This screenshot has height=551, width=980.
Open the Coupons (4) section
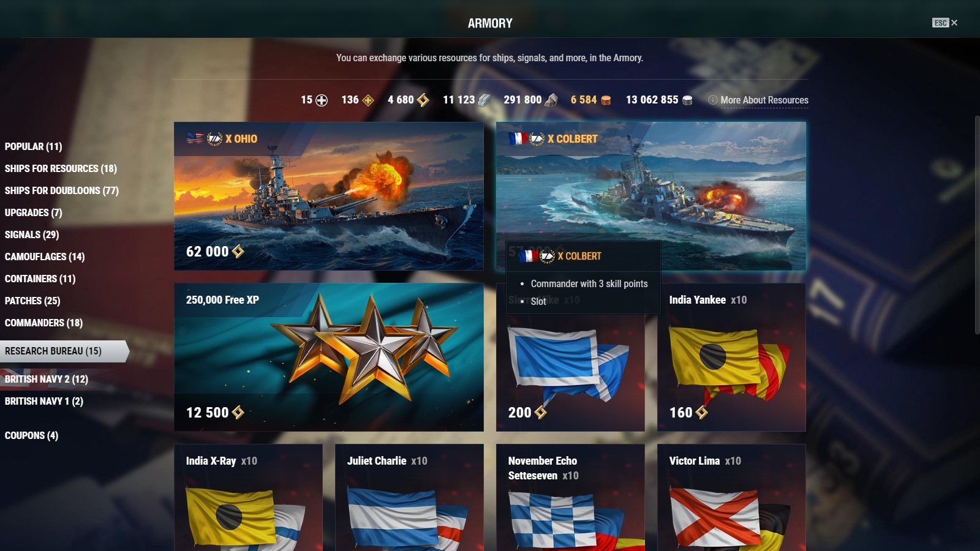point(31,435)
